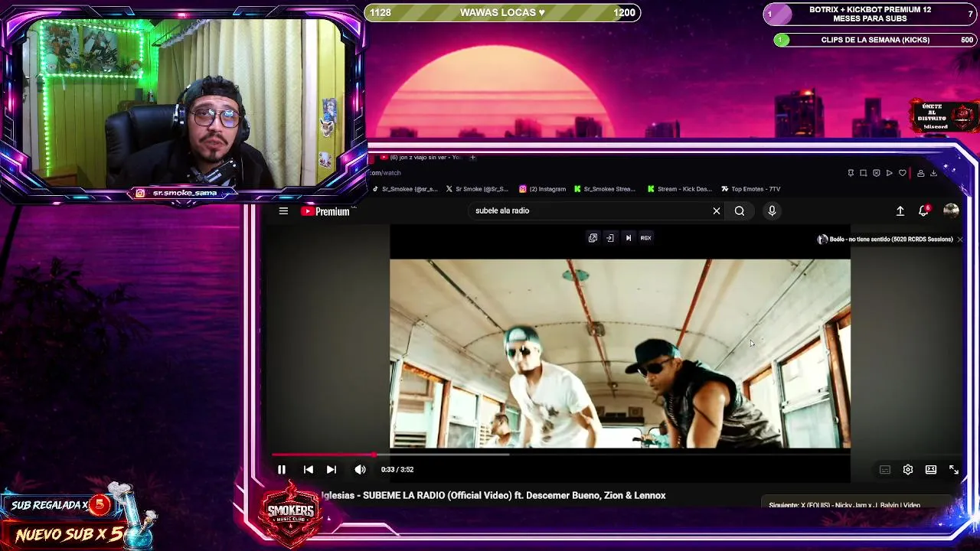Click the browser snapshot square icon
This screenshot has width=980, height=551.
864,173
